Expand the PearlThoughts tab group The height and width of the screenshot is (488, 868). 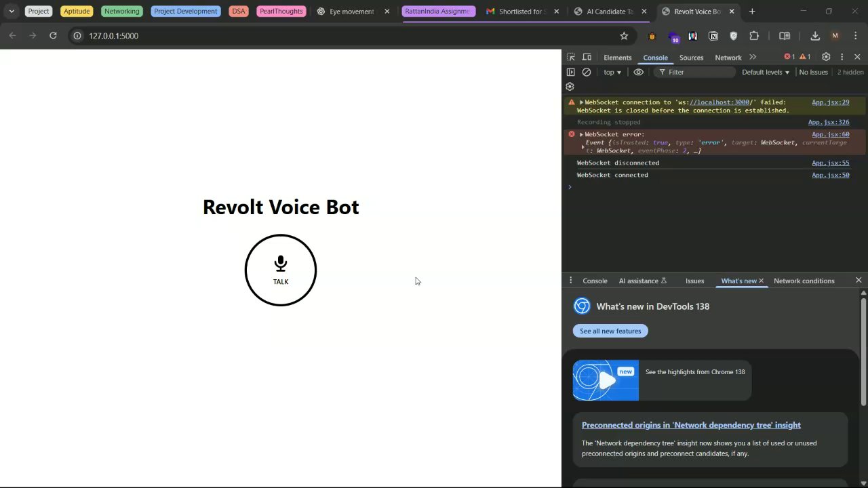pyautogui.click(x=281, y=12)
